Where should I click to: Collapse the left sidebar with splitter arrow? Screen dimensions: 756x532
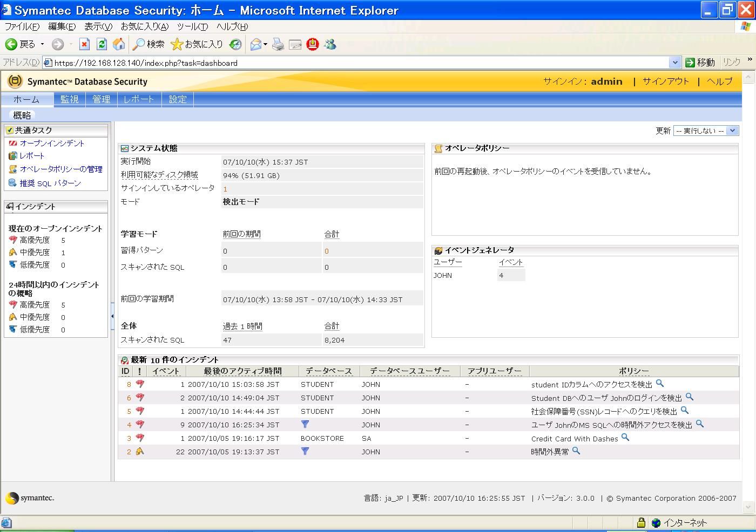(x=112, y=316)
